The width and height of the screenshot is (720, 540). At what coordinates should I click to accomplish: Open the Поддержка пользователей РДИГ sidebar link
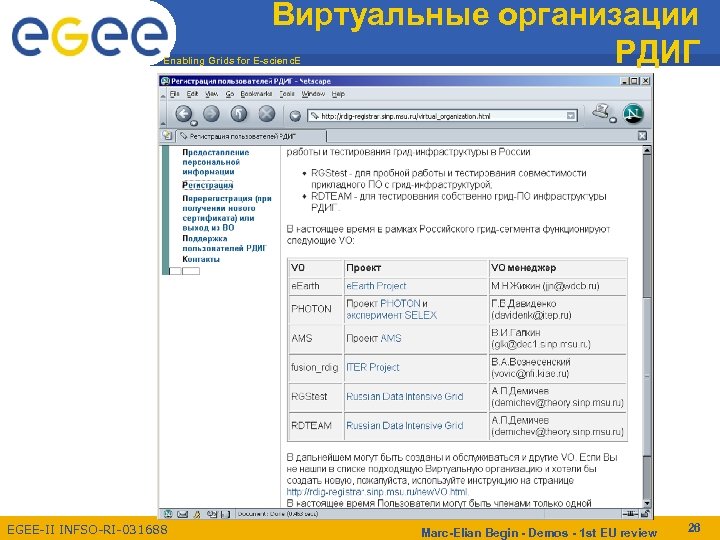(x=225, y=243)
